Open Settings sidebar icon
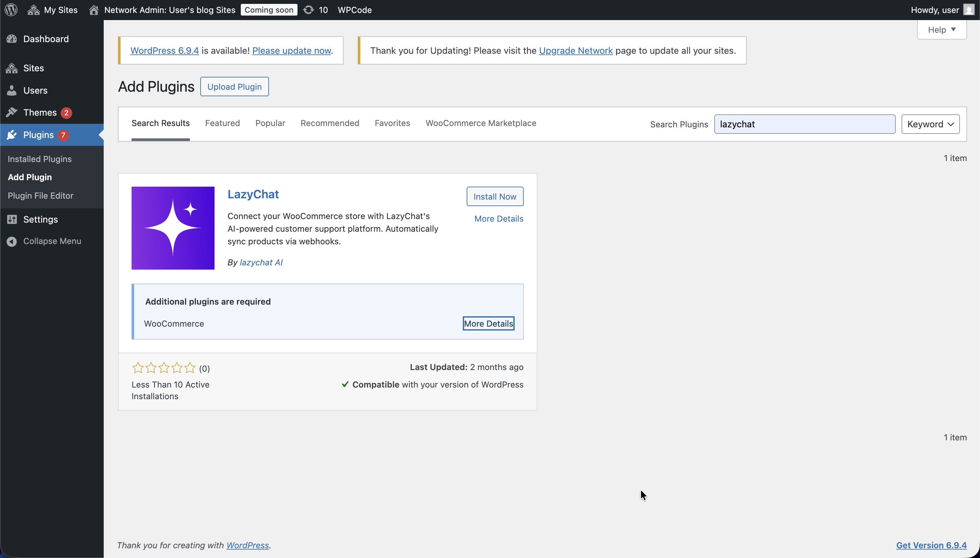Viewport: 980px width, 558px height. click(12, 219)
